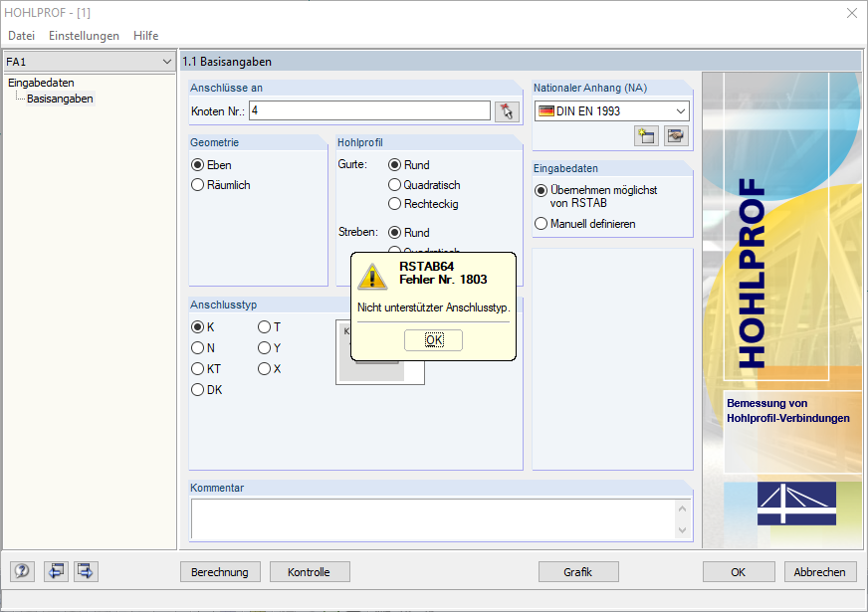Screen dimensions: 868x612
Task: Click the Berechnung button
Action: [220, 572]
